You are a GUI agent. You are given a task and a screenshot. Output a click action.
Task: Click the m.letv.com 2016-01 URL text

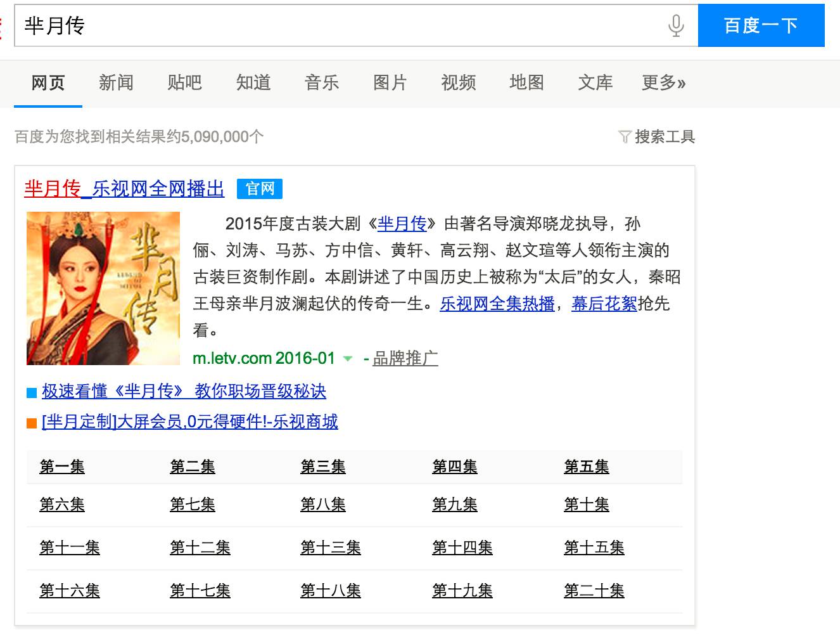(x=264, y=358)
